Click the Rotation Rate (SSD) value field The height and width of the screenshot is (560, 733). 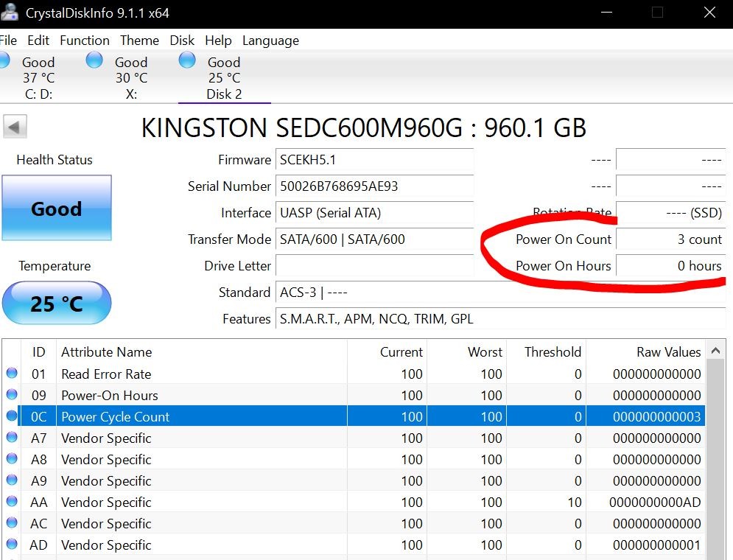671,213
